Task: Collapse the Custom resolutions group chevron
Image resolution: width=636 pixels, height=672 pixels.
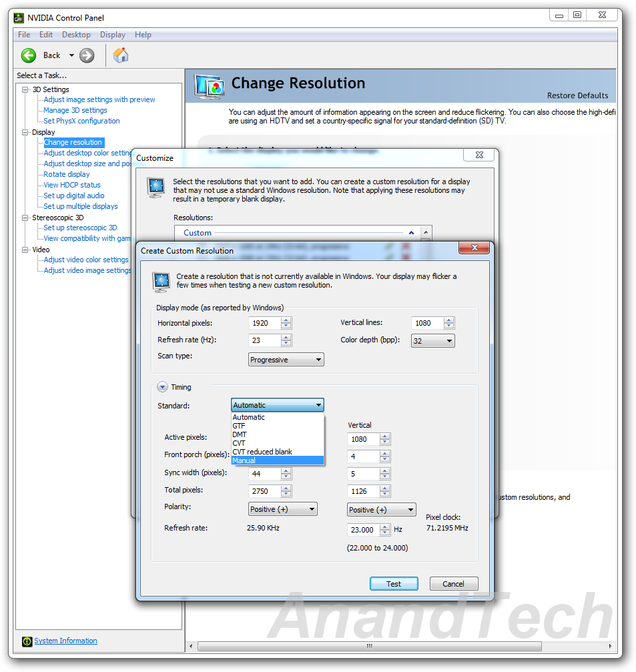Action: click(x=411, y=233)
